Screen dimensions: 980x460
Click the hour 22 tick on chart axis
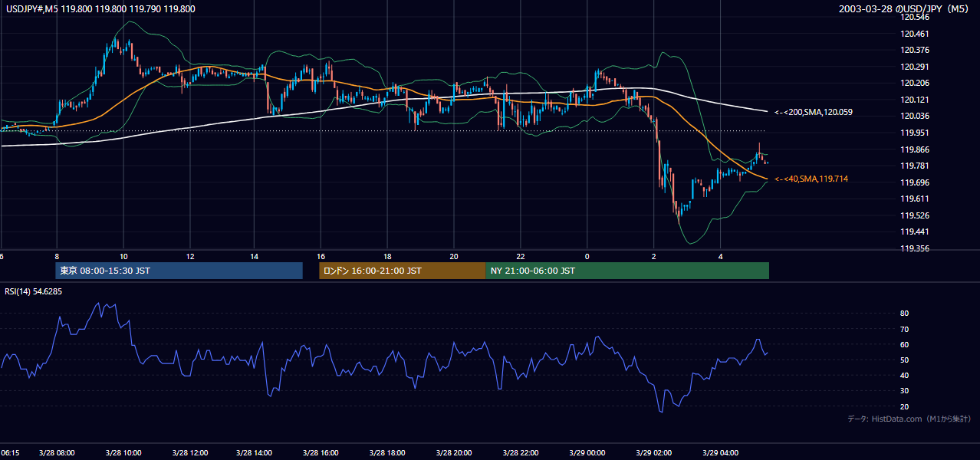click(521, 256)
